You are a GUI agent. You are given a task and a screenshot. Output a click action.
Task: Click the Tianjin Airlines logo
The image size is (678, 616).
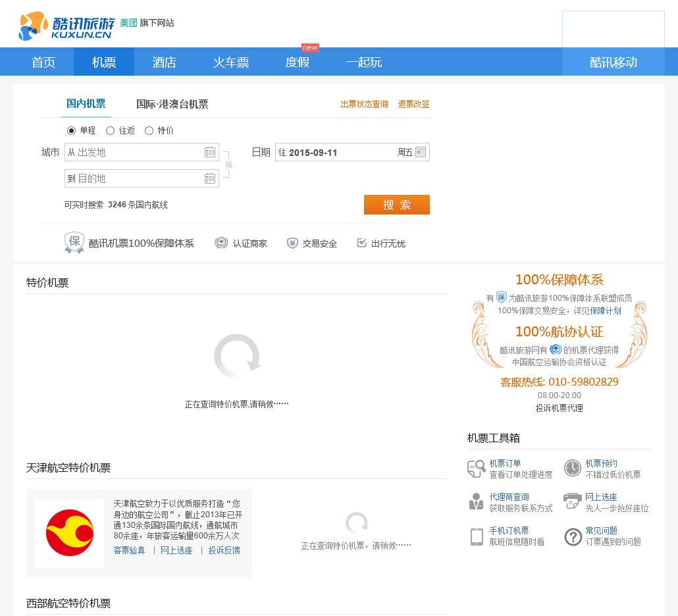point(70,532)
